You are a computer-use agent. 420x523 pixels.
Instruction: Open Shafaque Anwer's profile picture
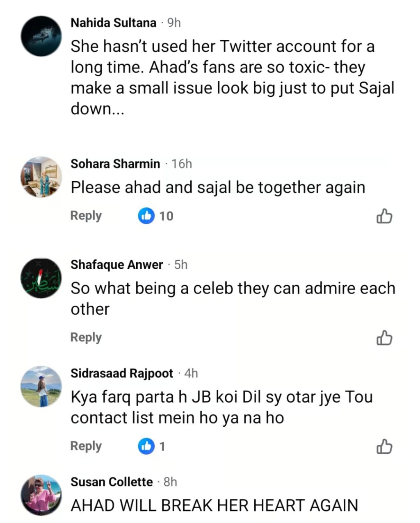[41, 278]
